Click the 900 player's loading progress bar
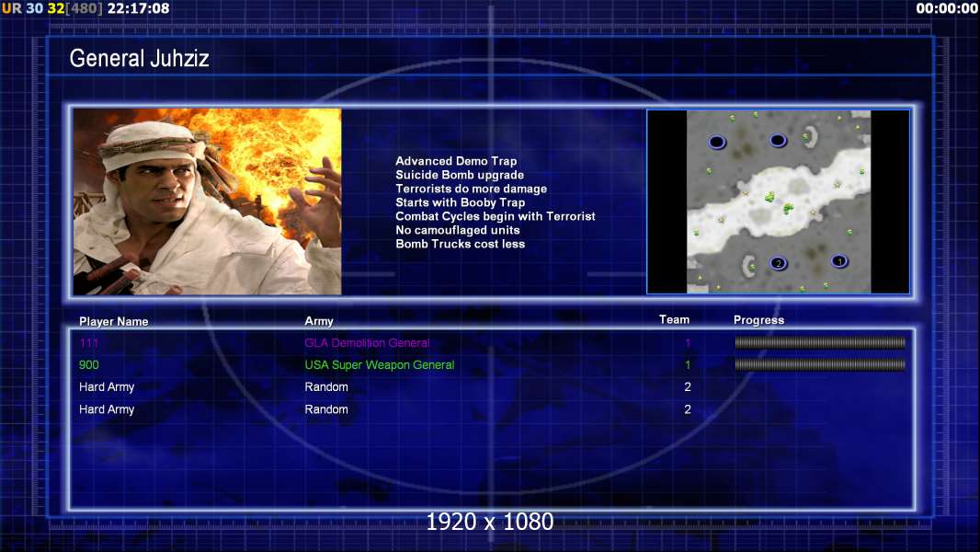The height and width of the screenshot is (552, 980). pos(820,364)
